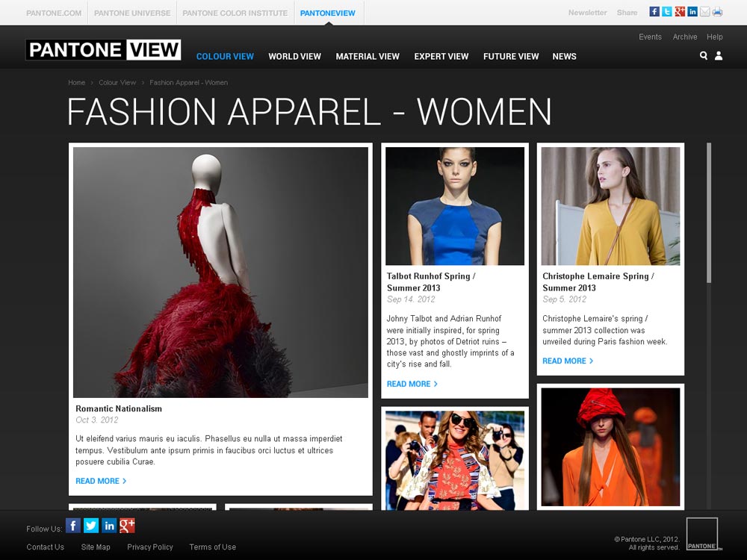Click the red feather dress mannequin image
Screen dimensions: 747x560
click(220, 272)
